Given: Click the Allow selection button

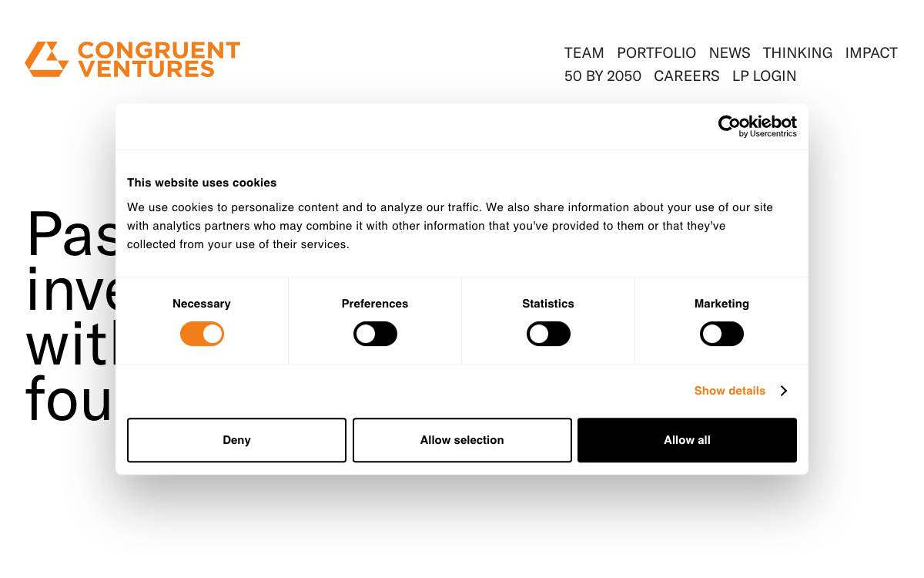Looking at the screenshot, I should (x=462, y=440).
